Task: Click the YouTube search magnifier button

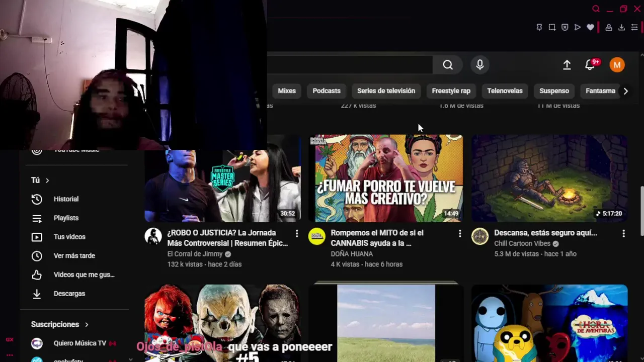Action: 448,65
